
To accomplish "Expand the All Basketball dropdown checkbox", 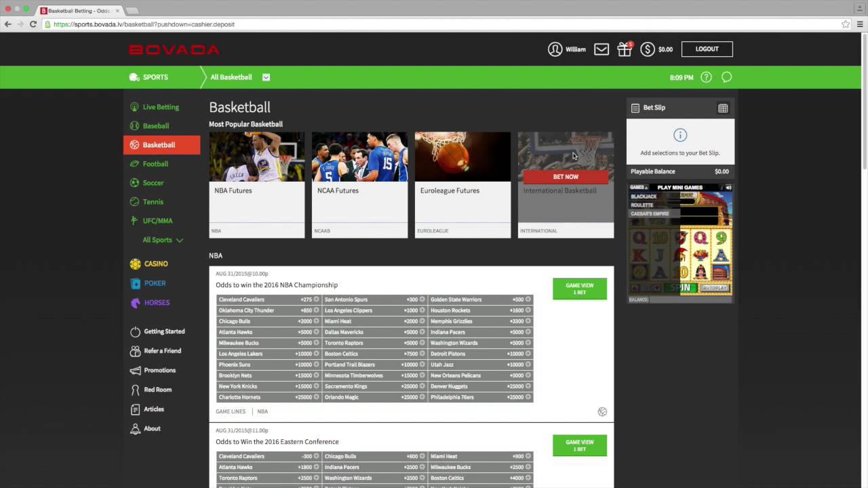I will click(x=266, y=77).
